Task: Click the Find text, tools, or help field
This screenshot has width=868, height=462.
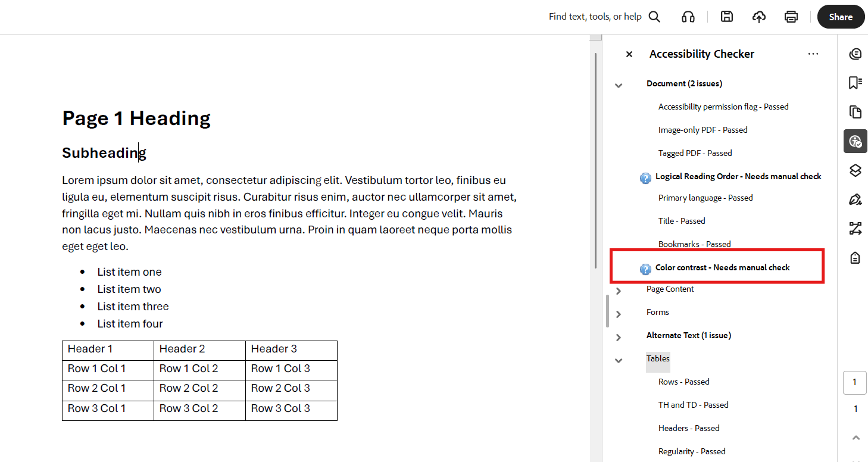Action: coord(595,17)
